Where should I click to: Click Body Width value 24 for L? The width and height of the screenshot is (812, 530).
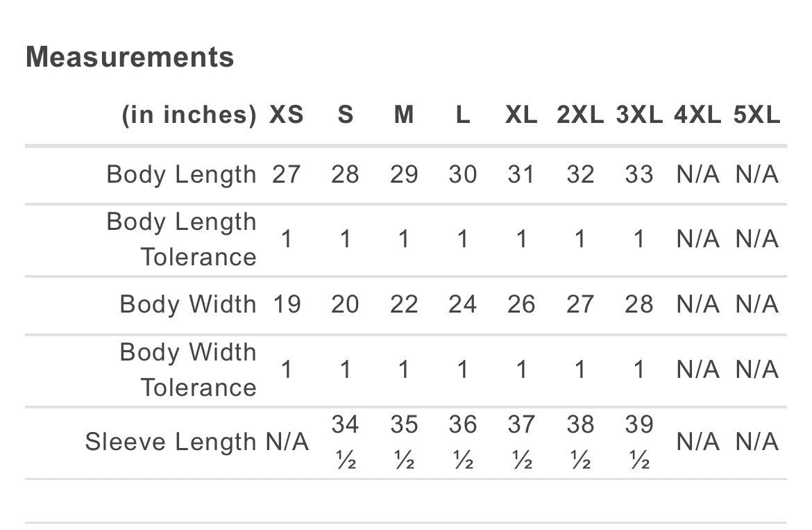click(463, 304)
